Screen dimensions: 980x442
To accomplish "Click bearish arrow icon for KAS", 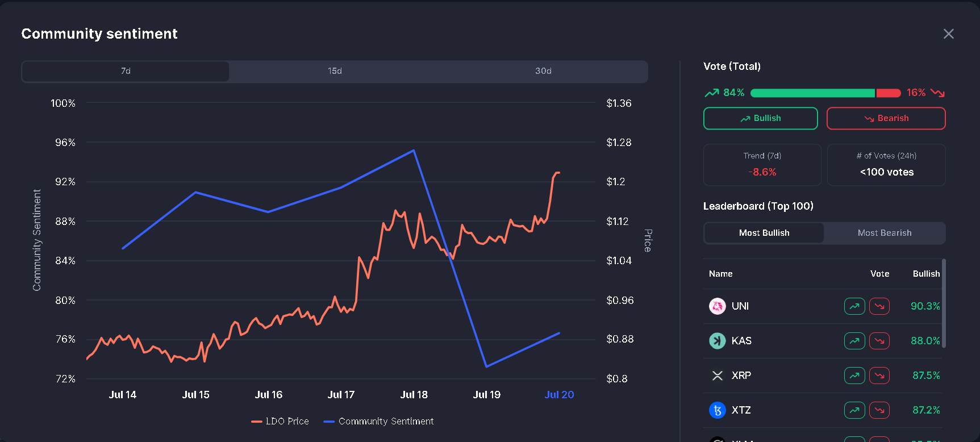I will click(879, 341).
